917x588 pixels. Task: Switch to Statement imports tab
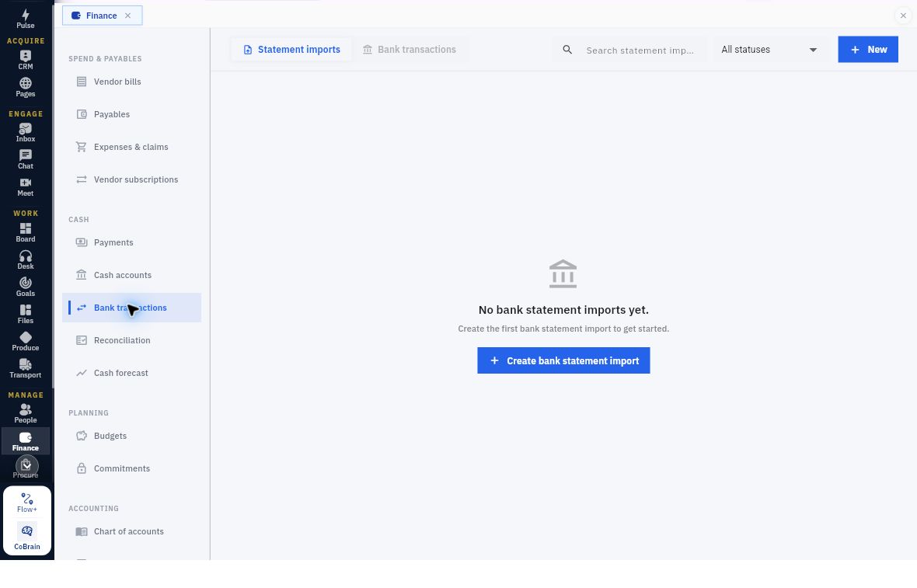coord(292,50)
